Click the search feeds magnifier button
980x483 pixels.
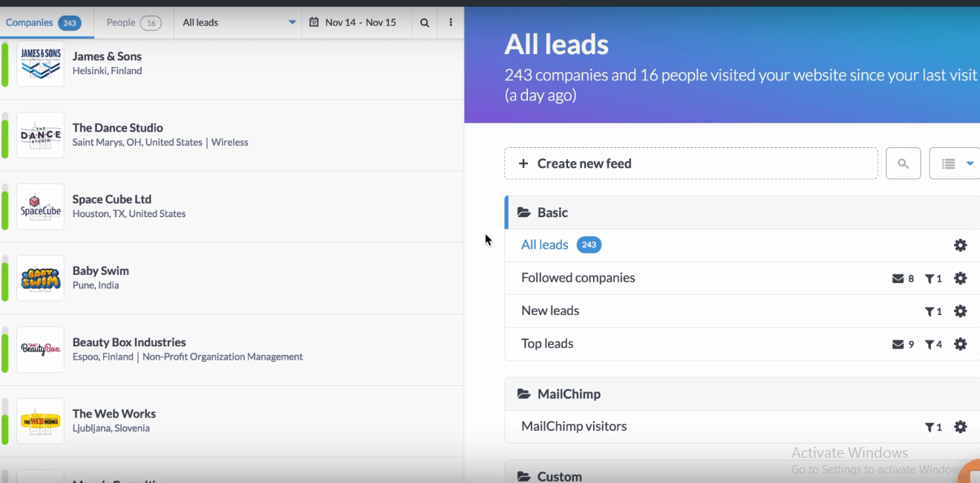click(903, 163)
